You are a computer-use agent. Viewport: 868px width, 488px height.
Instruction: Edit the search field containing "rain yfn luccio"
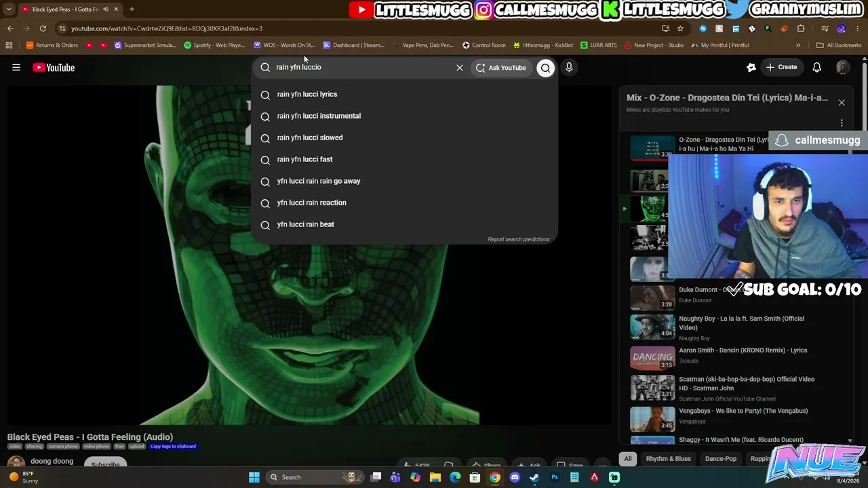[x=361, y=67]
